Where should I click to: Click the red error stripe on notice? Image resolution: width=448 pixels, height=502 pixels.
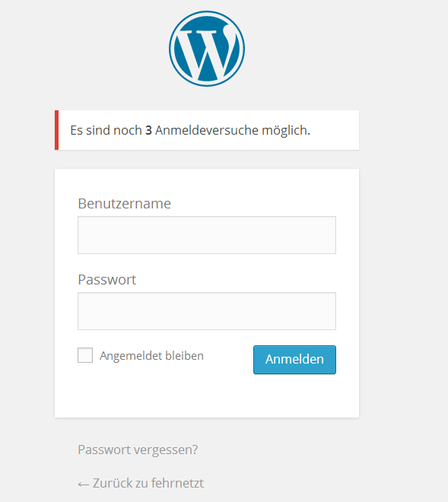coord(57,130)
